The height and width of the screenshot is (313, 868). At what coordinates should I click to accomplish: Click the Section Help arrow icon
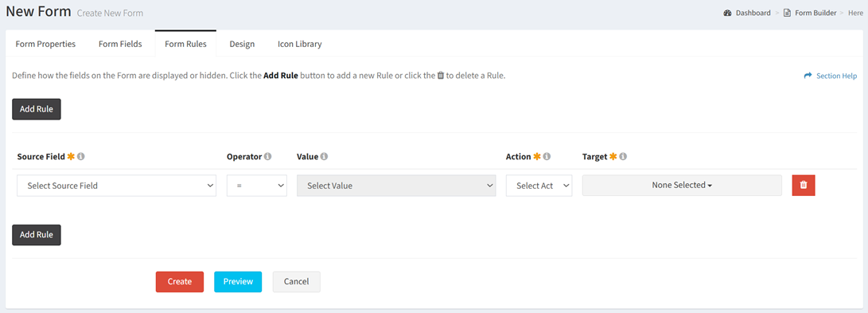point(808,76)
